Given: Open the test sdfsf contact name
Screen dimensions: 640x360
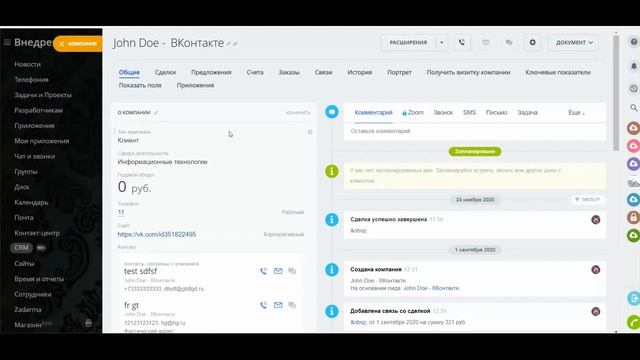Looking at the screenshot, I should (140, 271).
